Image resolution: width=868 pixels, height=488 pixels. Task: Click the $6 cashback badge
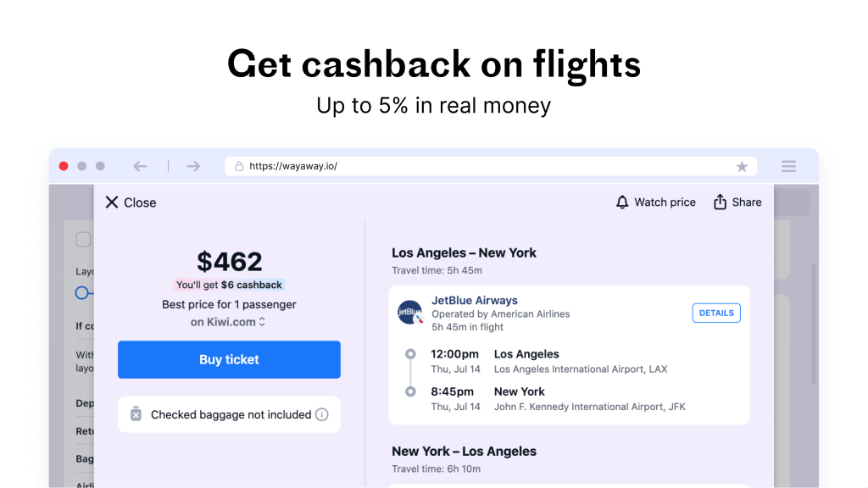pyautogui.click(x=229, y=286)
